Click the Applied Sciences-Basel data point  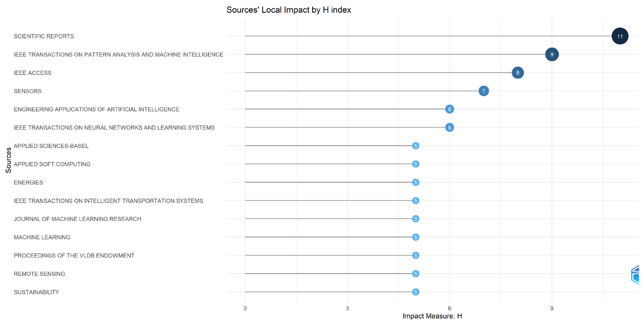point(416,146)
